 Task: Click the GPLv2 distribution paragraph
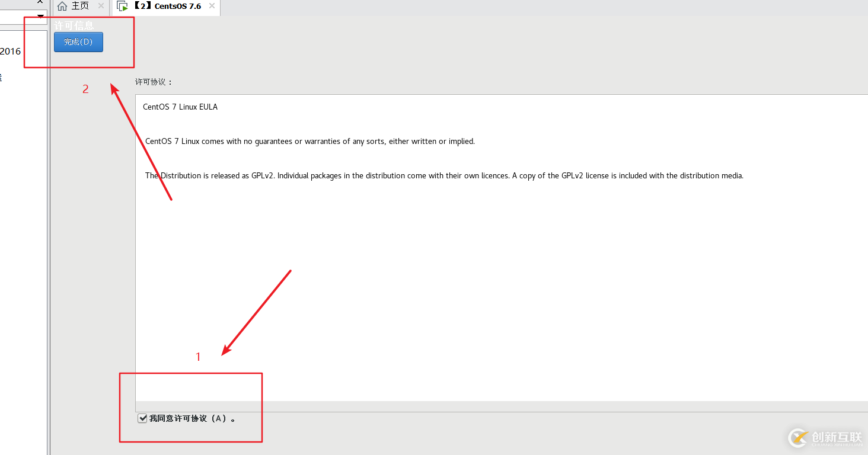point(444,176)
